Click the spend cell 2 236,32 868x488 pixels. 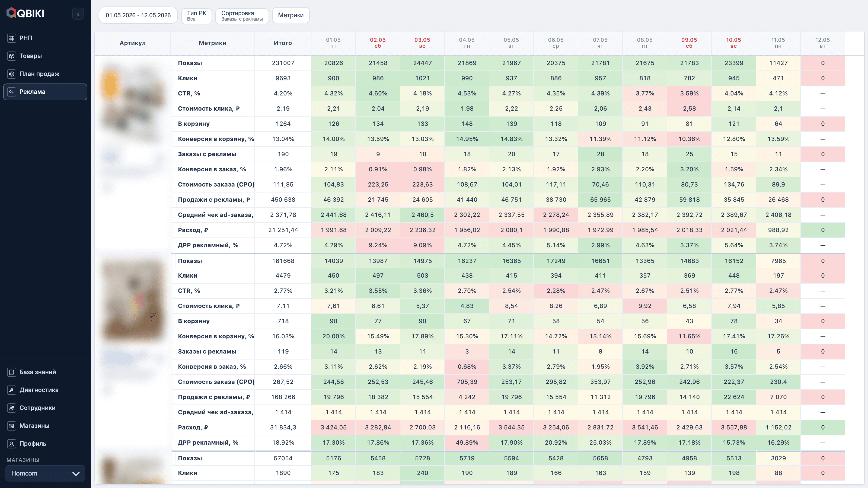tap(423, 230)
